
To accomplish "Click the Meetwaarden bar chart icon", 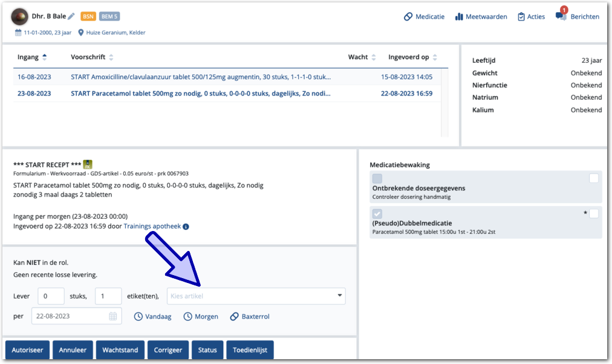I will click(x=459, y=17).
